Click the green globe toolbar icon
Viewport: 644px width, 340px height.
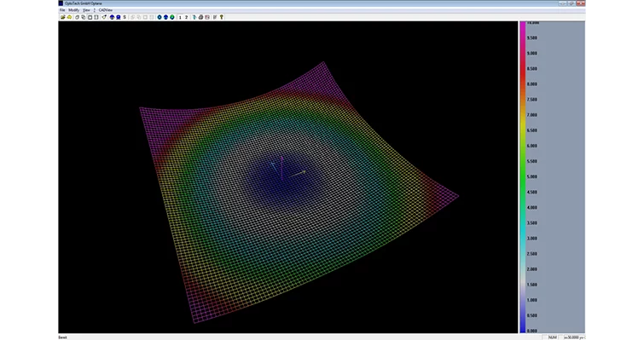[x=172, y=17]
